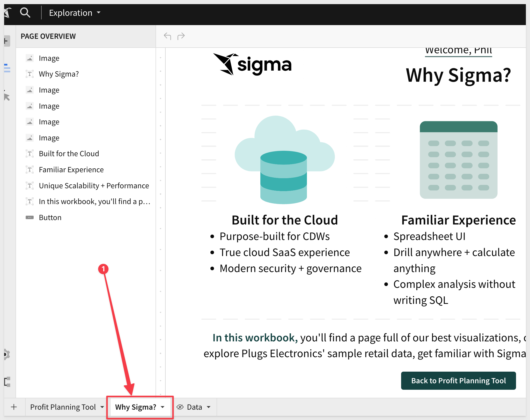Screen dimensions: 530x420
Task: Click the Spreadsheet UI bullet
Action: pos(429,236)
